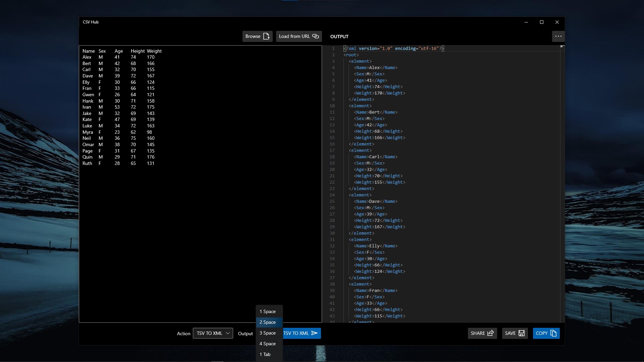Click the 'Quin' row in input
Viewport: 644px width, 362px height.
[x=118, y=157]
